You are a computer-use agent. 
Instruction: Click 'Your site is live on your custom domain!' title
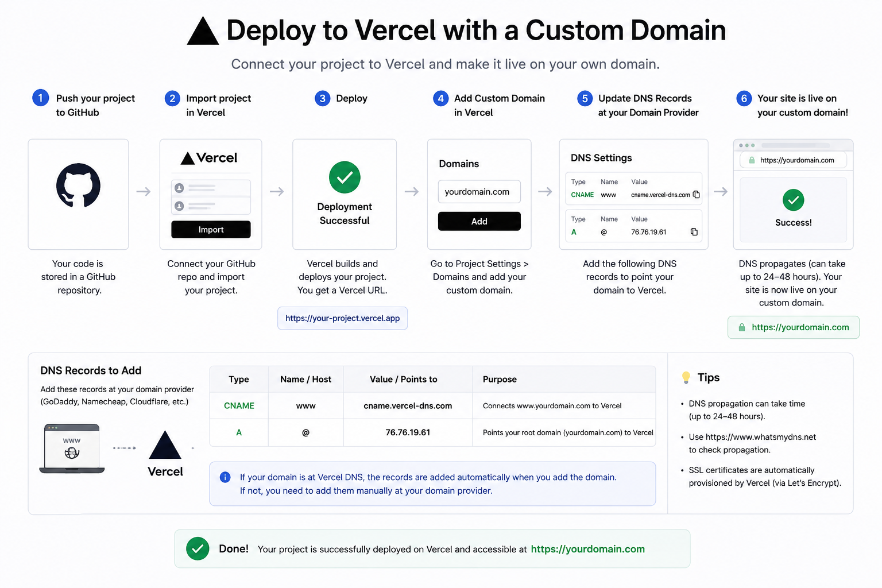tap(802, 106)
